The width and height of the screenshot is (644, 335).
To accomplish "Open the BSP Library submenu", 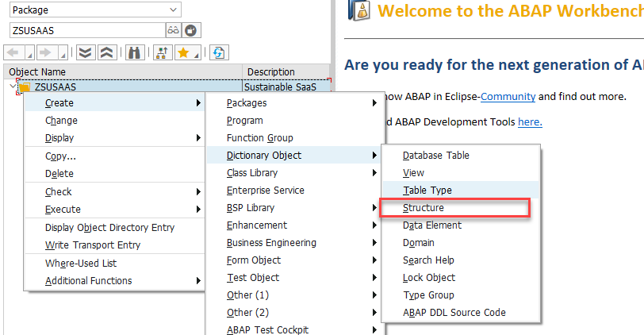I will pos(294,207).
